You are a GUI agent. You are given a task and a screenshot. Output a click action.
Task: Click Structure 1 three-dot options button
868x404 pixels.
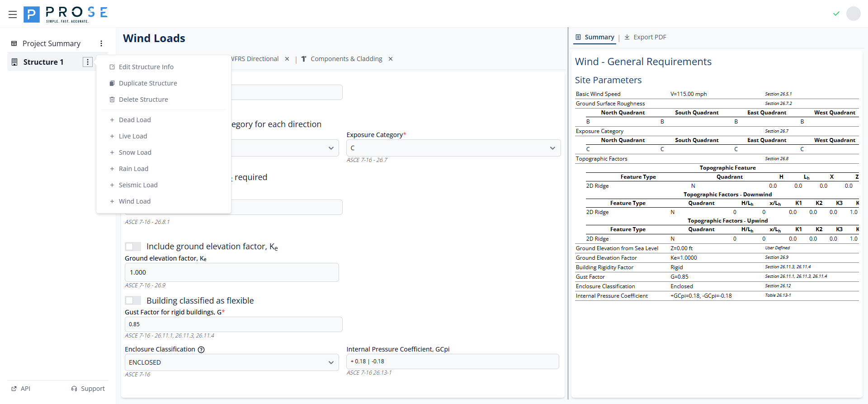coord(88,62)
